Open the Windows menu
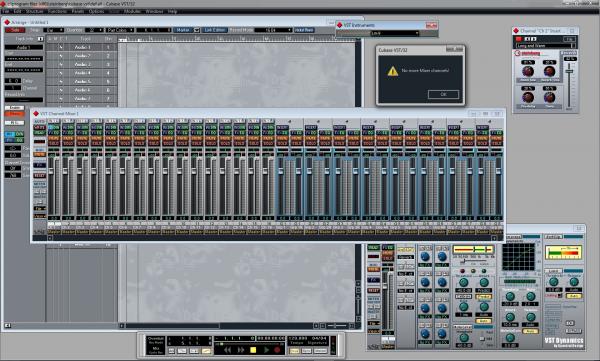 154,11
